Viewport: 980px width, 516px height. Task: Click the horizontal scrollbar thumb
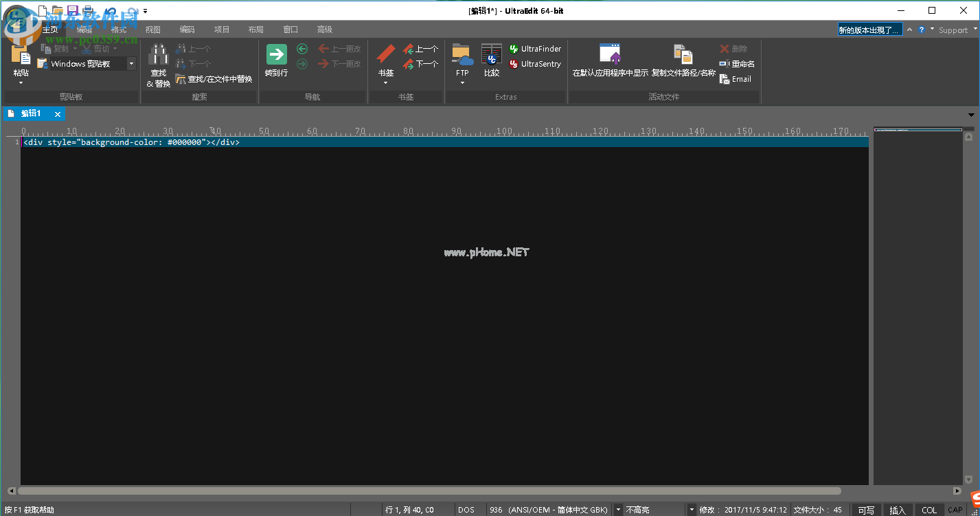pyautogui.click(x=429, y=491)
